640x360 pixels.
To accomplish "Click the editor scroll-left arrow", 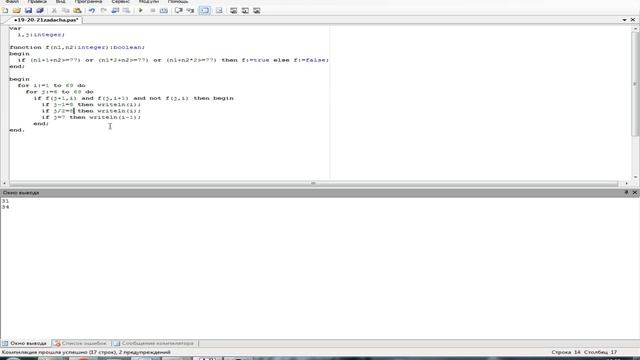I will 4,183.
